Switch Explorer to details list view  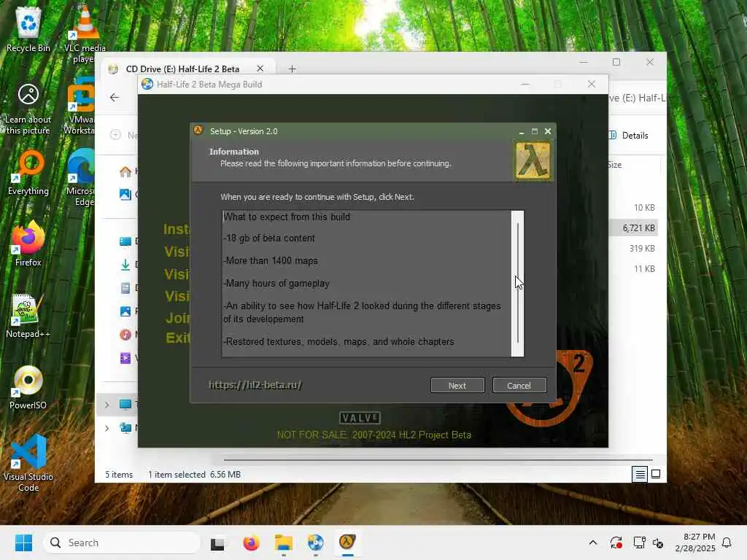pos(640,474)
